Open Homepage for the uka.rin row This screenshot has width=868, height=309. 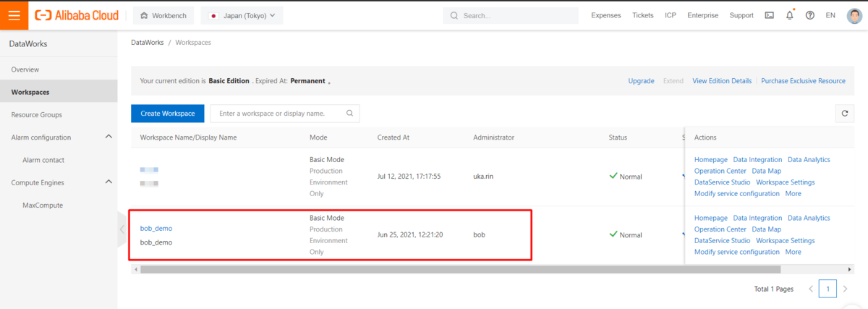(x=711, y=159)
